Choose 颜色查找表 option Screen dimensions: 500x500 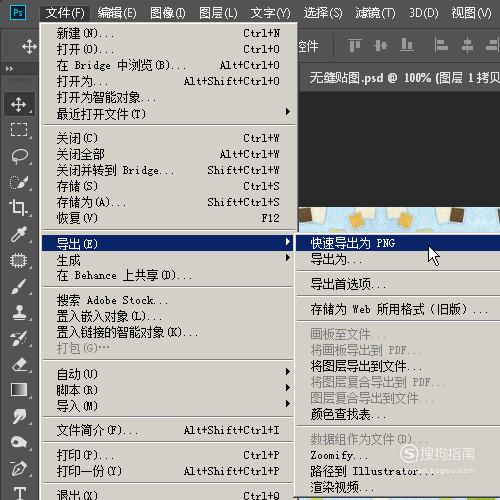pos(398,414)
